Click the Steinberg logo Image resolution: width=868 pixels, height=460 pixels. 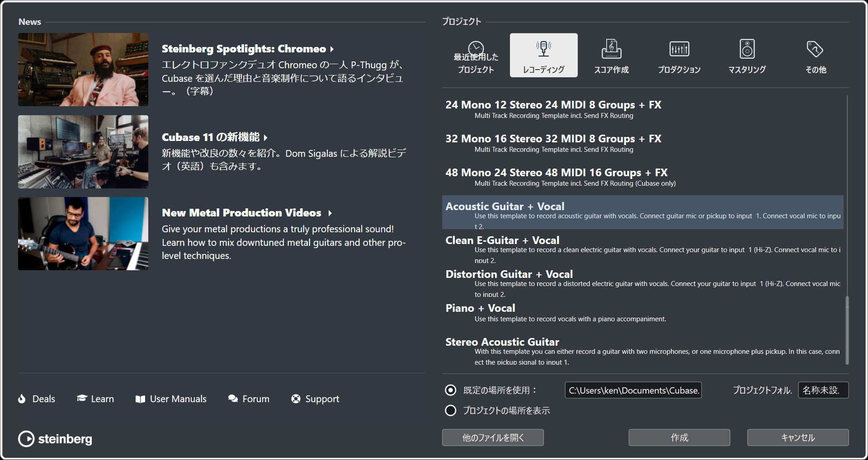pyautogui.click(x=55, y=439)
